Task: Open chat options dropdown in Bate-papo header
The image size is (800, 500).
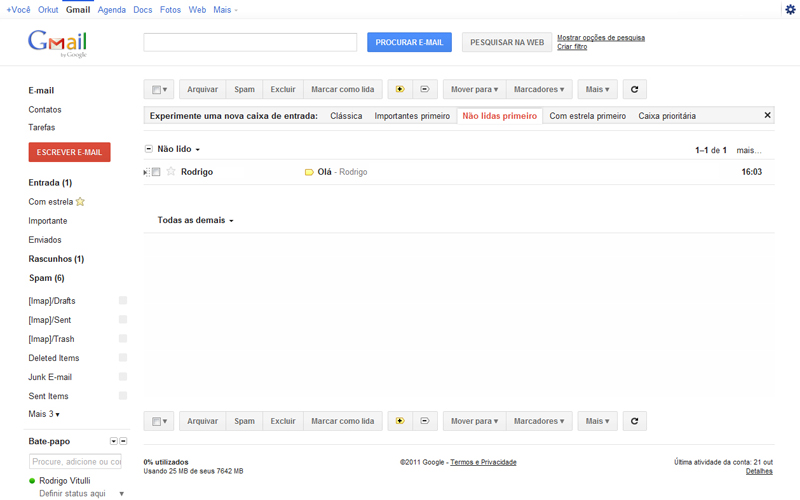Action: [x=113, y=441]
